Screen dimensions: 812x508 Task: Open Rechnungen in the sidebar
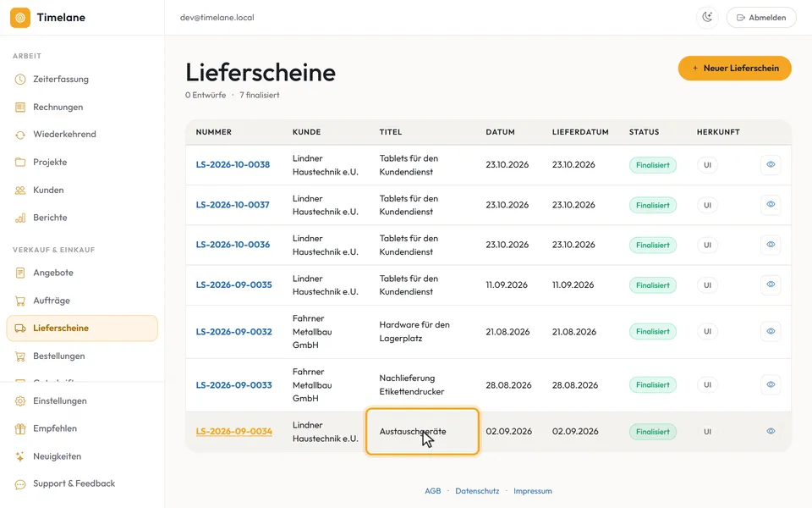click(82, 107)
